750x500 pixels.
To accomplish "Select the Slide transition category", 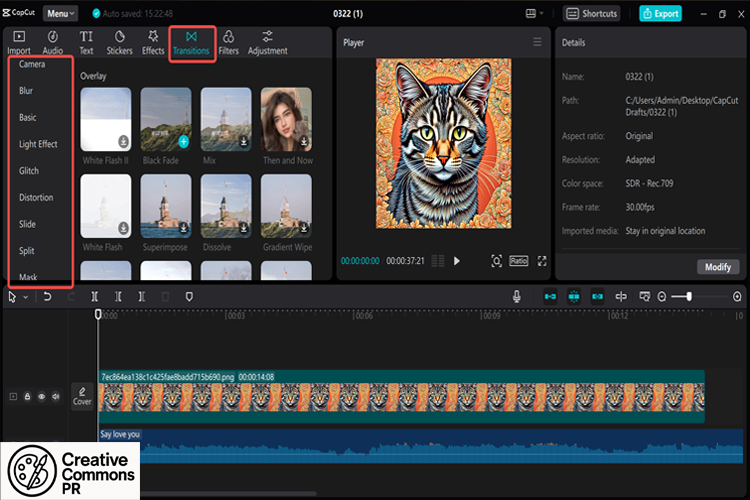I will (27, 224).
